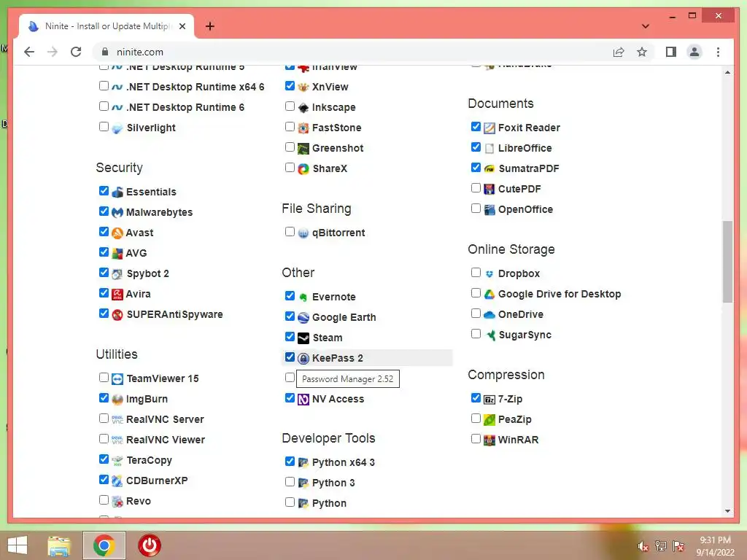This screenshot has height=560, width=747.
Task: Click the AVG logo icon
Action: click(x=117, y=253)
